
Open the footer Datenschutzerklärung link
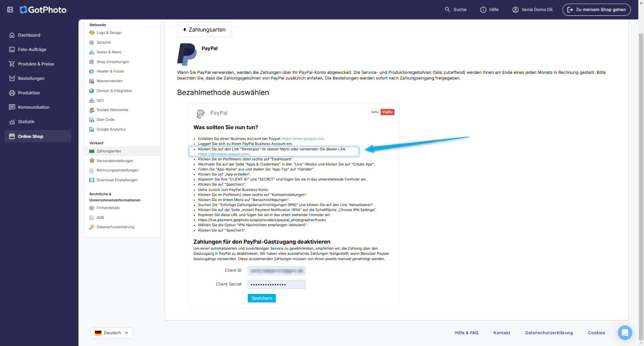point(549,333)
